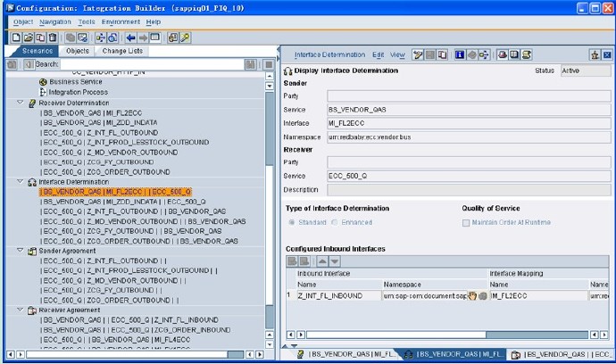The width and height of the screenshot is (616, 364).
Task: Click the gray forward arrow icon
Action: (143, 37)
